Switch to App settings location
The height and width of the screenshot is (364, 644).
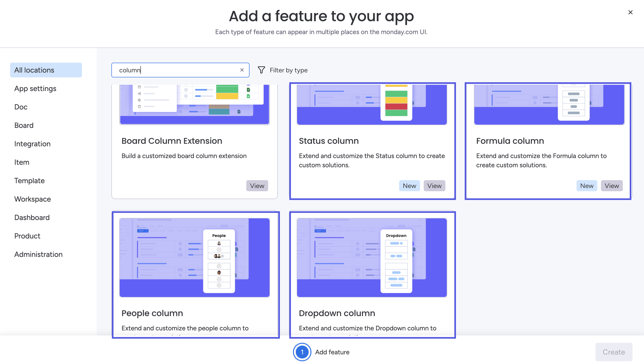click(35, 88)
